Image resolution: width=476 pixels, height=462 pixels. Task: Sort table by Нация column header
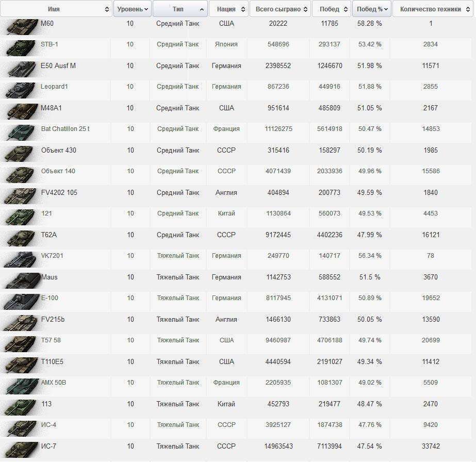(x=228, y=9)
